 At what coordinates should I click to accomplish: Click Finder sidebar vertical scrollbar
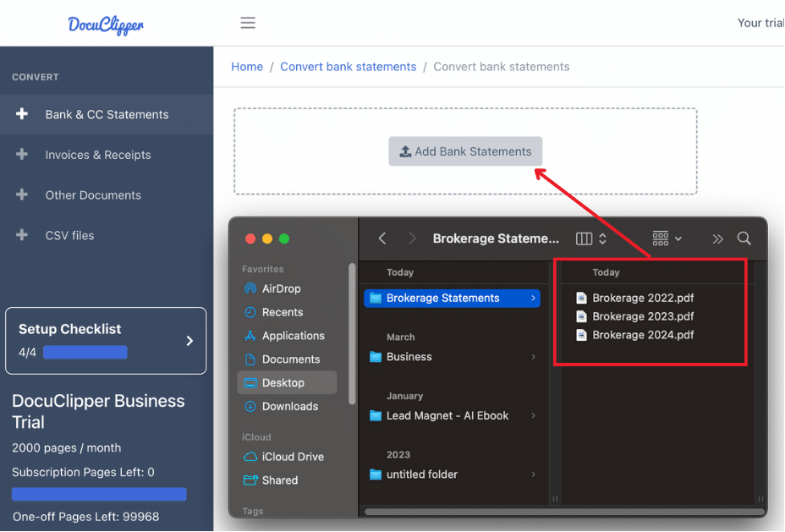[x=352, y=333]
